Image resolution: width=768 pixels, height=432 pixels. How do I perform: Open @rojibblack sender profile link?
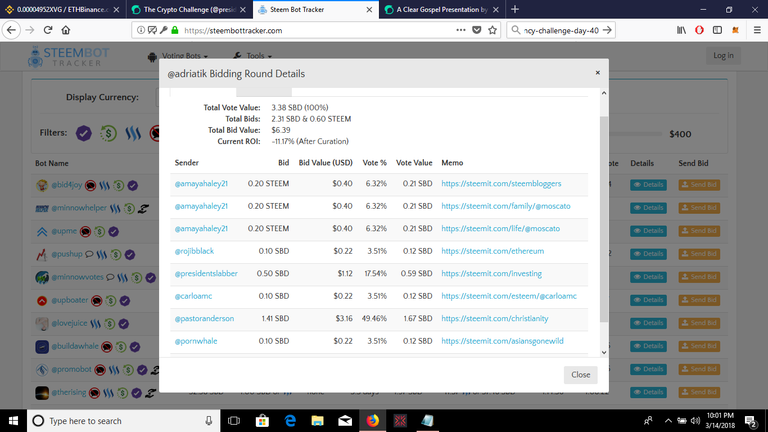coord(194,251)
